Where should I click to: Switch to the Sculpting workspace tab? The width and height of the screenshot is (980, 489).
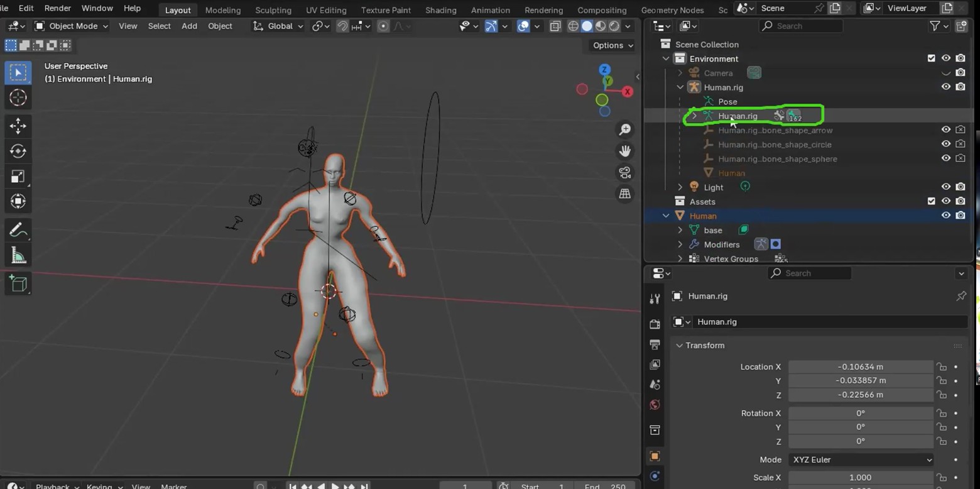tap(273, 10)
